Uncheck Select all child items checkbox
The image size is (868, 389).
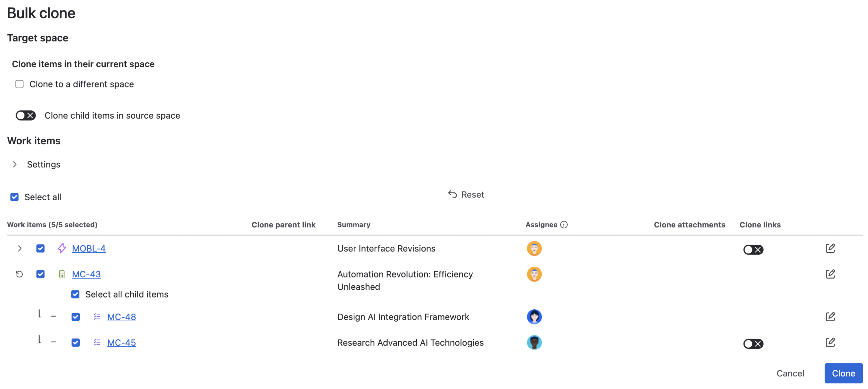point(75,294)
